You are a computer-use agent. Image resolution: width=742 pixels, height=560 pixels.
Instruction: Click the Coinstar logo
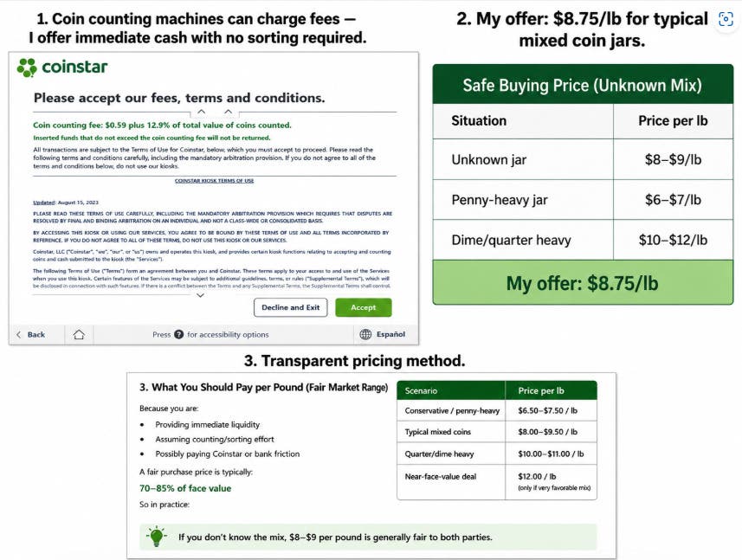pyautogui.click(x=62, y=68)
